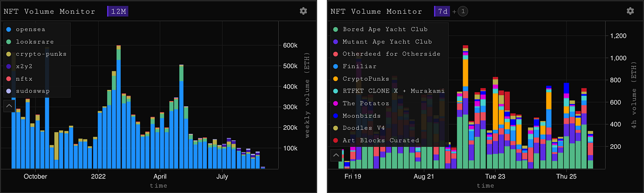Click the tallest 4h bar with orange CryptoPunks segment
The image size is (644, 193).
click(x=465, y=107)
